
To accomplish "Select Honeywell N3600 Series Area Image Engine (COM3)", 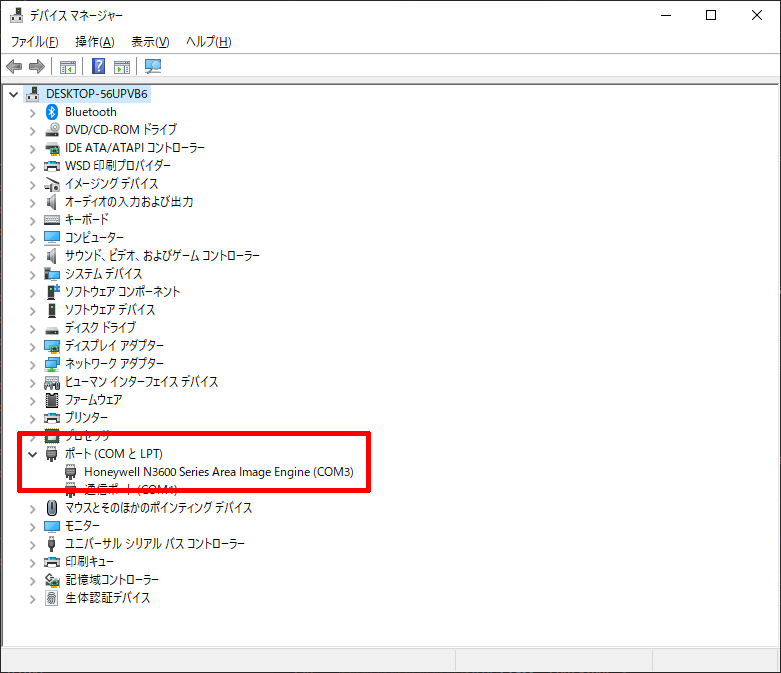I will point(219,472).
